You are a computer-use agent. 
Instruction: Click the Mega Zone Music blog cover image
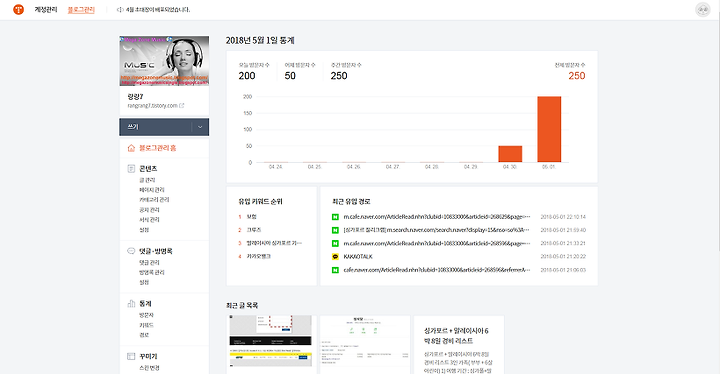[164, 61]
